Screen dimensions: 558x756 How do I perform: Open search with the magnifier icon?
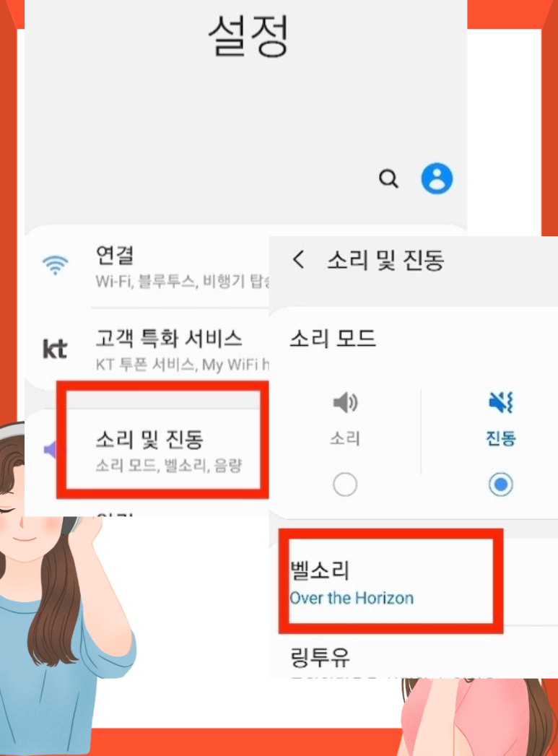coord(388,178)
